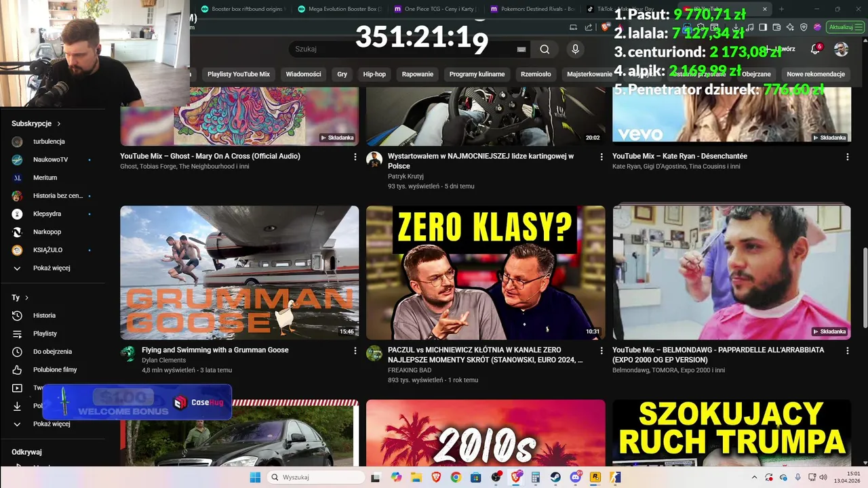Open Historia bez cen... channel subscription
The width and height of the screenshot is (868, 488).
58,195
